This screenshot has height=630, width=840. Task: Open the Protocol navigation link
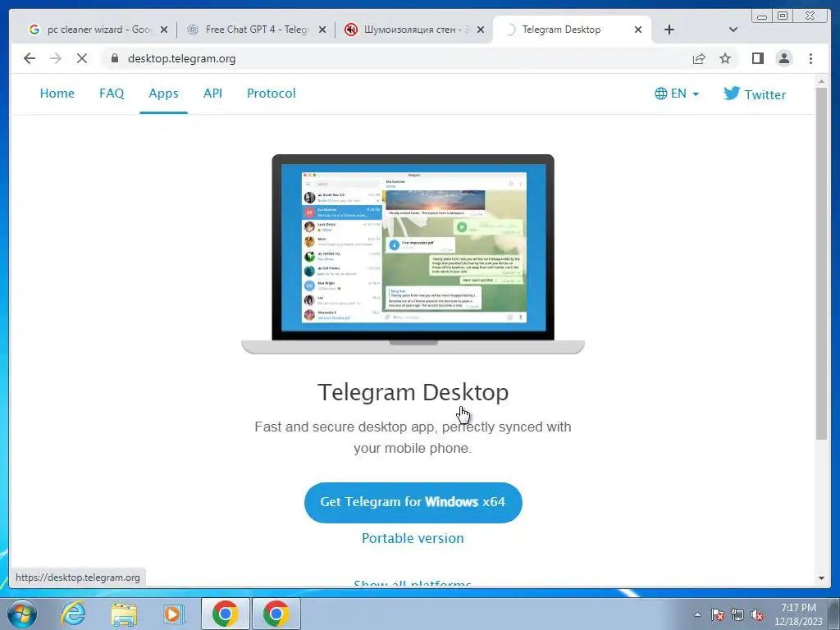click(271, 94)
